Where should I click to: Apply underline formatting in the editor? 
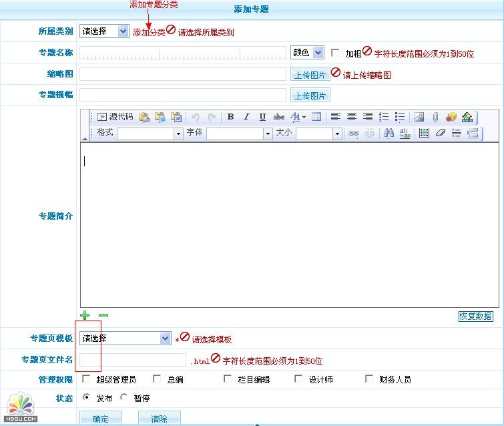click(262, 117)
